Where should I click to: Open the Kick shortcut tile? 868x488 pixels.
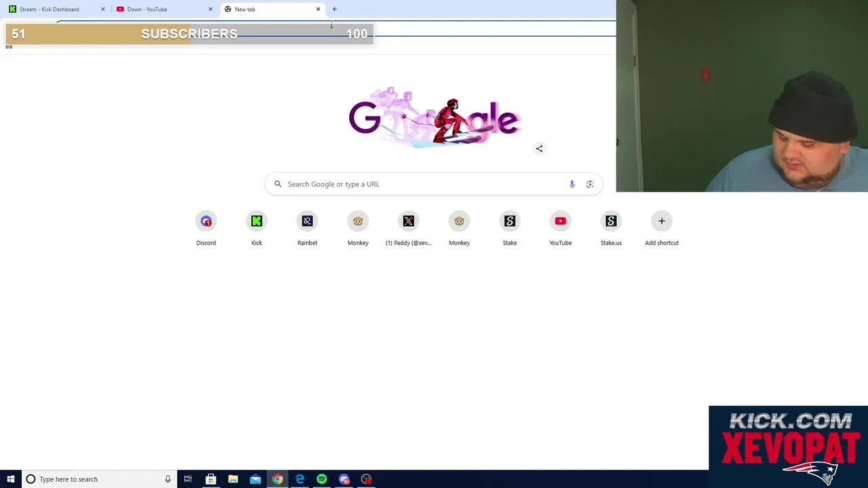[256, 228]
